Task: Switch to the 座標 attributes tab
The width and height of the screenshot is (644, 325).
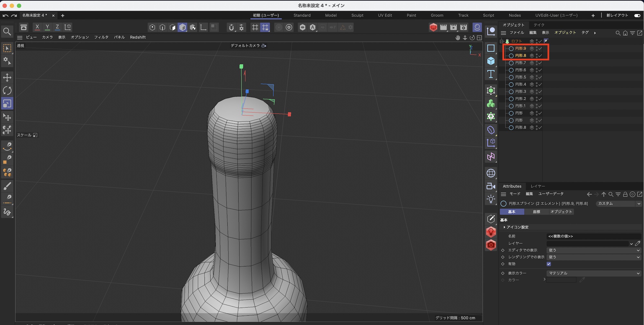Action: (x=536, y=212)
